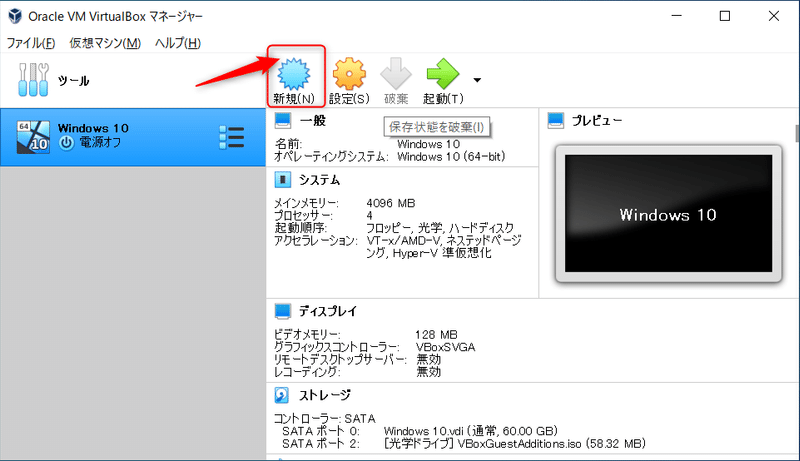The height and width of the screenshot is (461, 800).
Task: Select the Windows 10 machine name text
Action: coord(93,128)
